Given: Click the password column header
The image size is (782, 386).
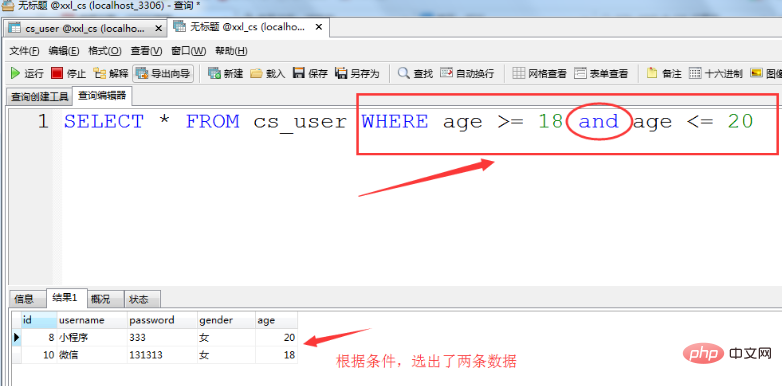Looking at the screenshot, I should pyautogui.click(x=163, y=320).
